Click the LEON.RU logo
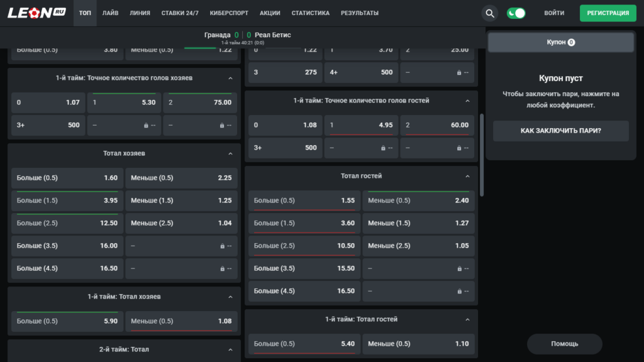This screenshot has height=362, width=644. 36,13
